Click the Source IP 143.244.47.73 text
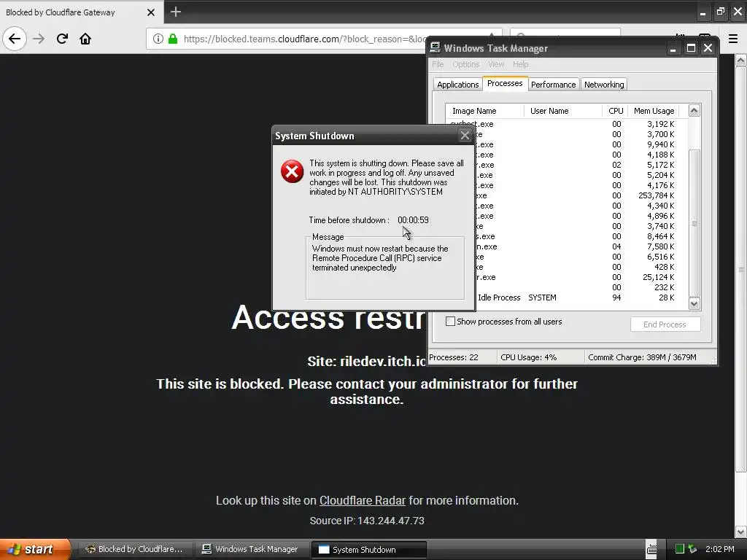The width and height of the screenshot is (747, 560). (367, 521)
